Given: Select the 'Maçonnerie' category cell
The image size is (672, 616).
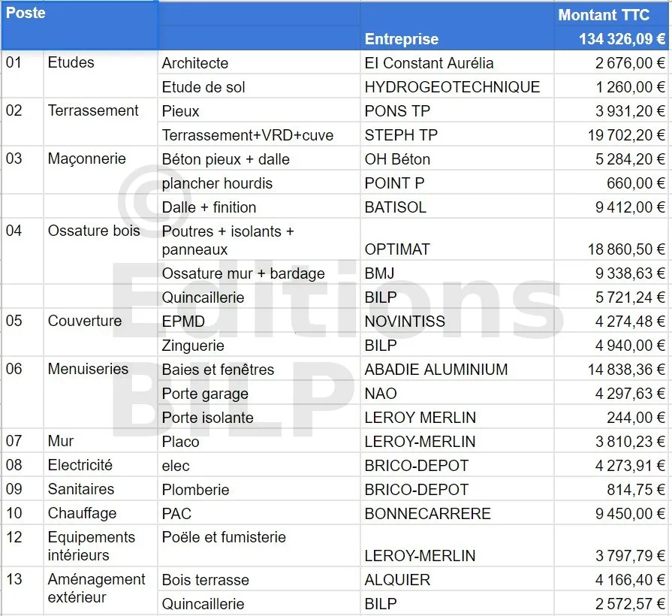Looking at the screenshot, I should [x=87, y=159].
